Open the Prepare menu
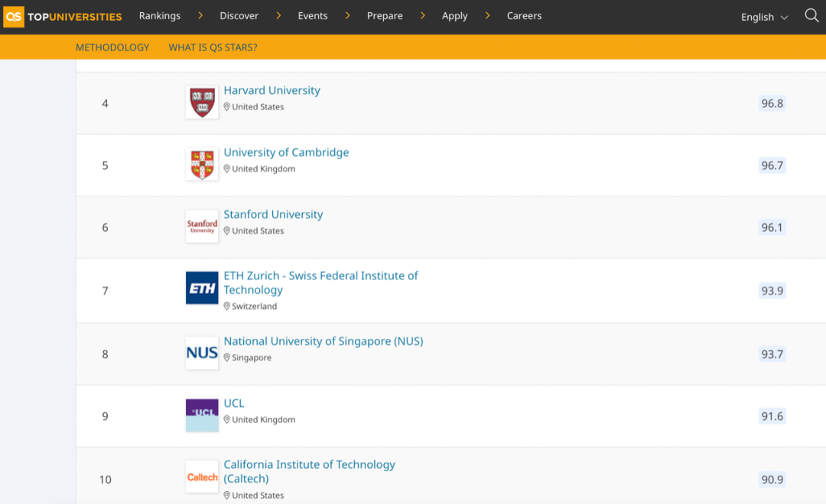This screenshot has height=504, width=826. tap(385, 16)
